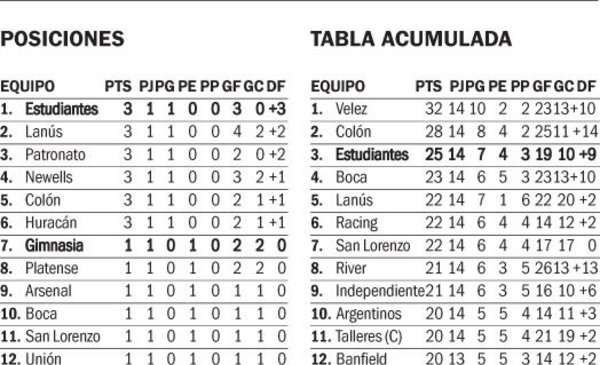
Task: Click PTS column header in POSICIONES
Action: pos(118,86)
